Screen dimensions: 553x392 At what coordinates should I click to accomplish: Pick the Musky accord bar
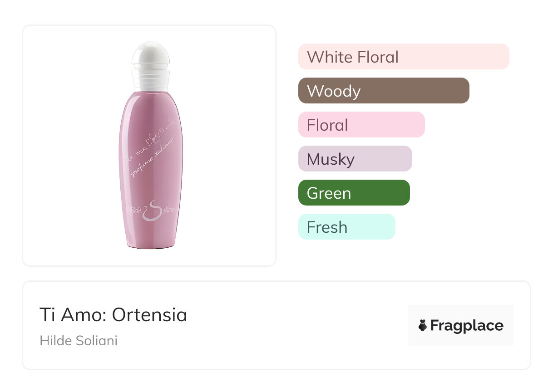click(x=355, y=159)
